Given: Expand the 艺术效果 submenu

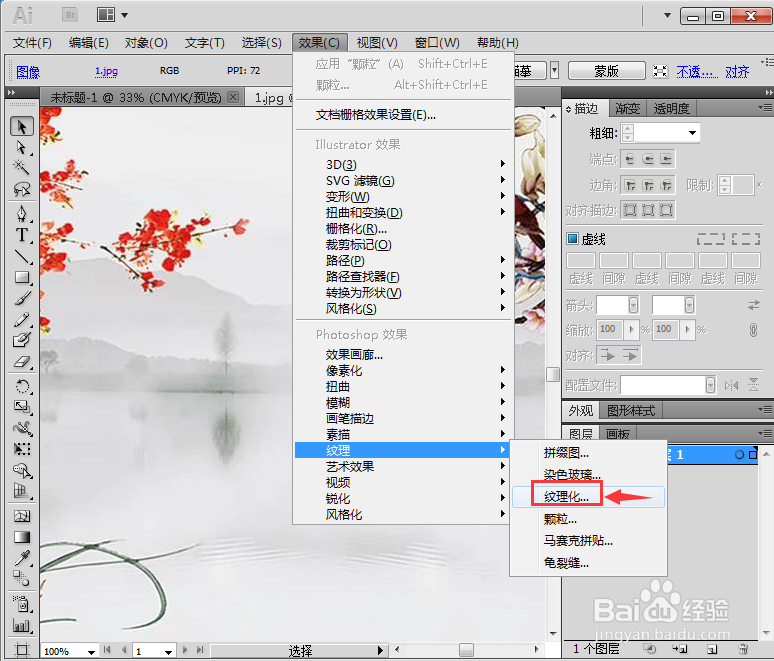Looking at the screenshot, I should coord(403,467).
